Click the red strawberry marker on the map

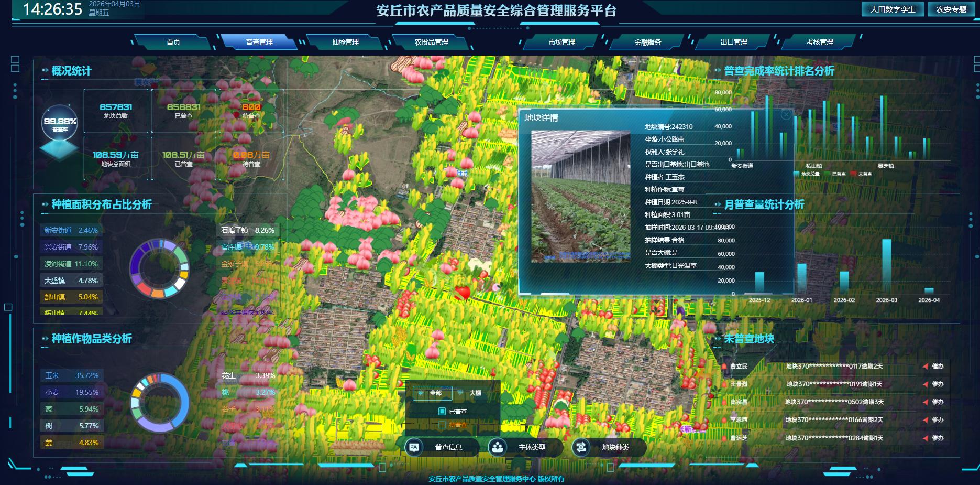(462, 292)
